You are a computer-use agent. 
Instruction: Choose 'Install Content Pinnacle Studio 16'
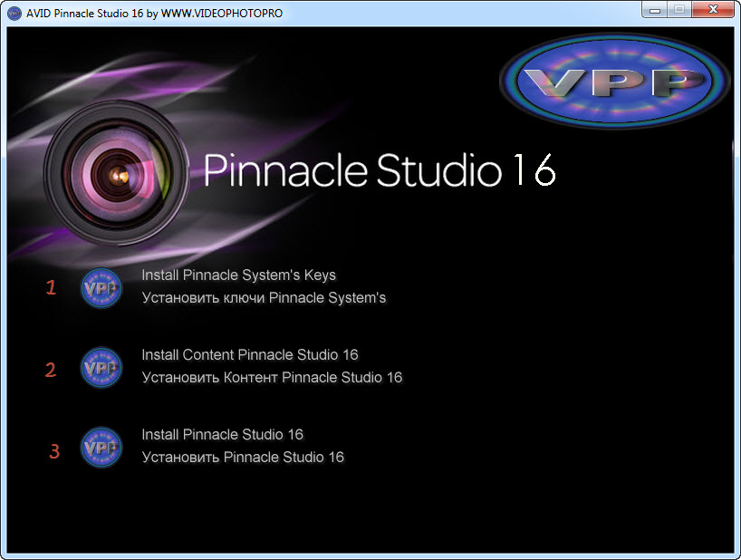point(250,355)
